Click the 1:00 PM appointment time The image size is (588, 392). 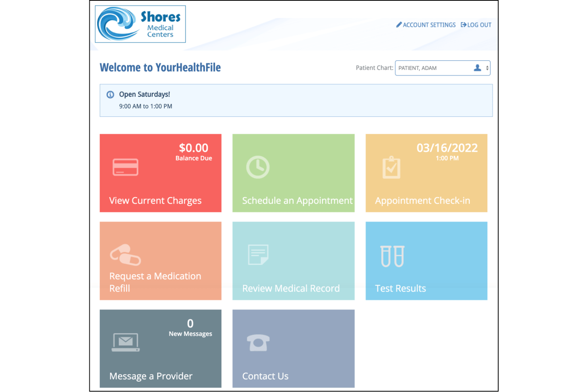point(447,158)
